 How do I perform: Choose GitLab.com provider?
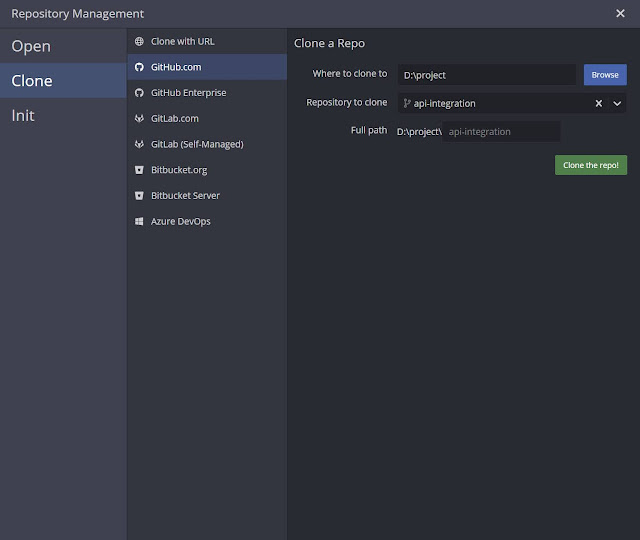tap(207, 118)
